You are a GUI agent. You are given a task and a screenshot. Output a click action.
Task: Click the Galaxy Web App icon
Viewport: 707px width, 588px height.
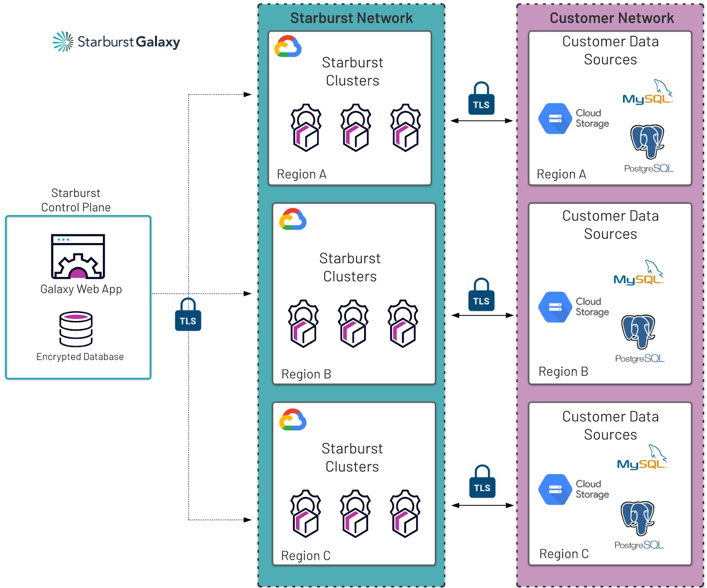[78, 256]
